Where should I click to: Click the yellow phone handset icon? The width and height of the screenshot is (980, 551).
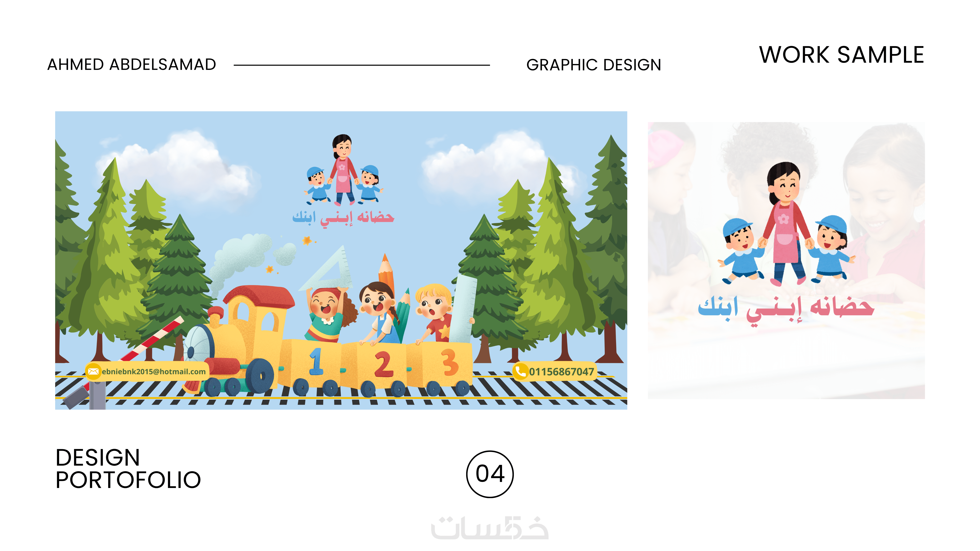click(x=520, y=371)
